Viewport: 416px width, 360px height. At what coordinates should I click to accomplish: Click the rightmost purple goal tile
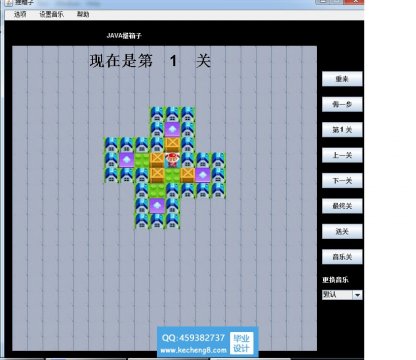[x=203, y=175]
